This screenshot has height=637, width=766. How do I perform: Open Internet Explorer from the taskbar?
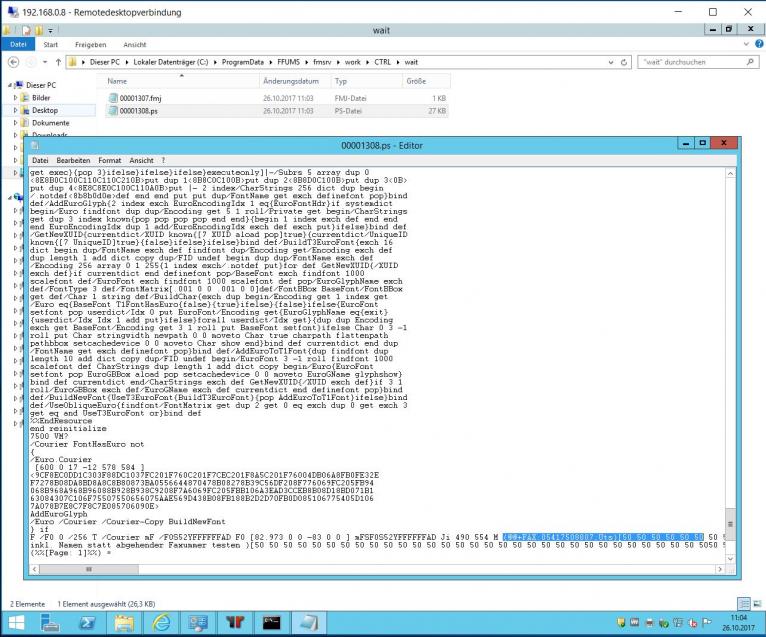click(160, 622)
